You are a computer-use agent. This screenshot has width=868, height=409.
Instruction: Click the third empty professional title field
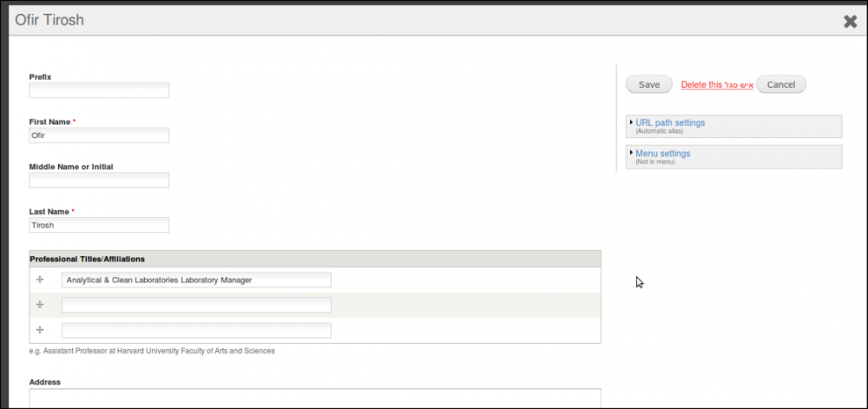click(196, 330)
